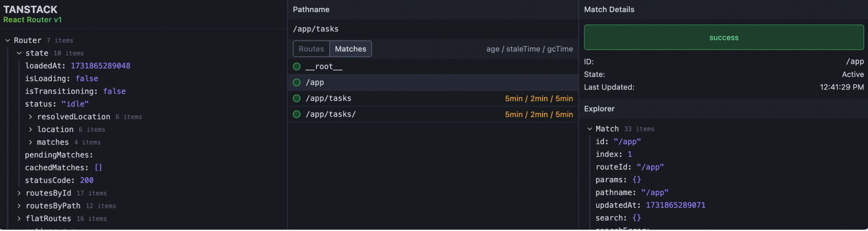Select the Matches tab
The width and height of the screenshot is (868, 231).
click(350, 49)
